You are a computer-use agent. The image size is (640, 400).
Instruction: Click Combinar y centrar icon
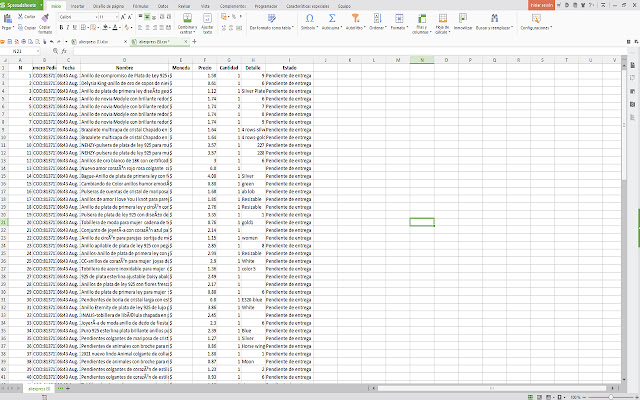point(186,19)
